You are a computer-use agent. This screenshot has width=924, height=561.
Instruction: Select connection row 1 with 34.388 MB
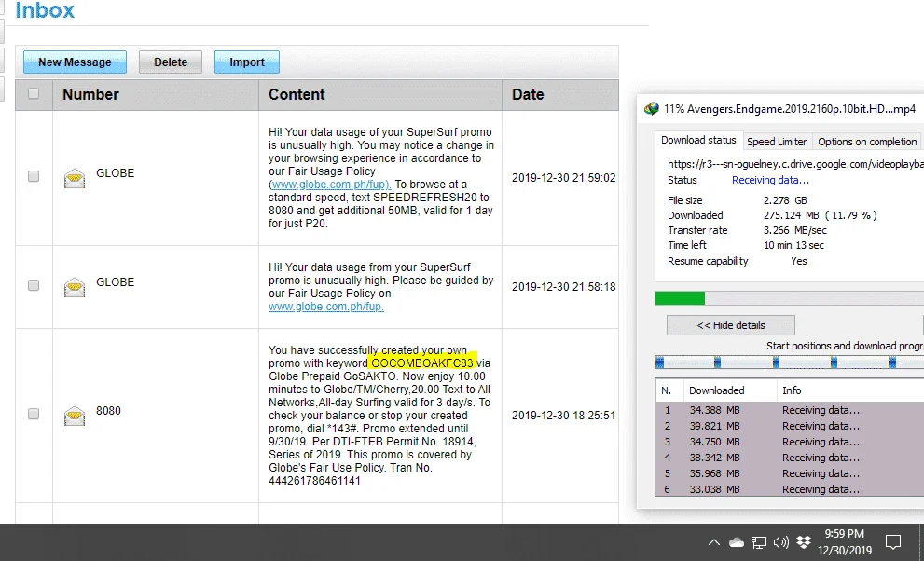click(789, 410)
